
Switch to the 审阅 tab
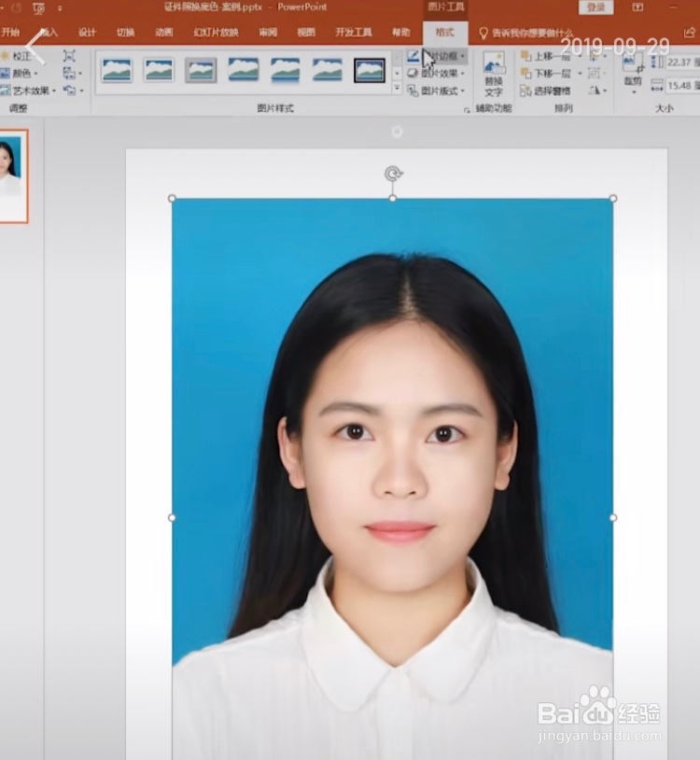pos(268,33)
